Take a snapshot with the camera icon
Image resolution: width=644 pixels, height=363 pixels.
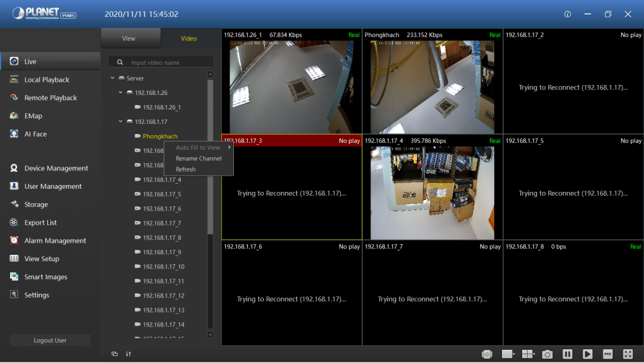point(547,354)
